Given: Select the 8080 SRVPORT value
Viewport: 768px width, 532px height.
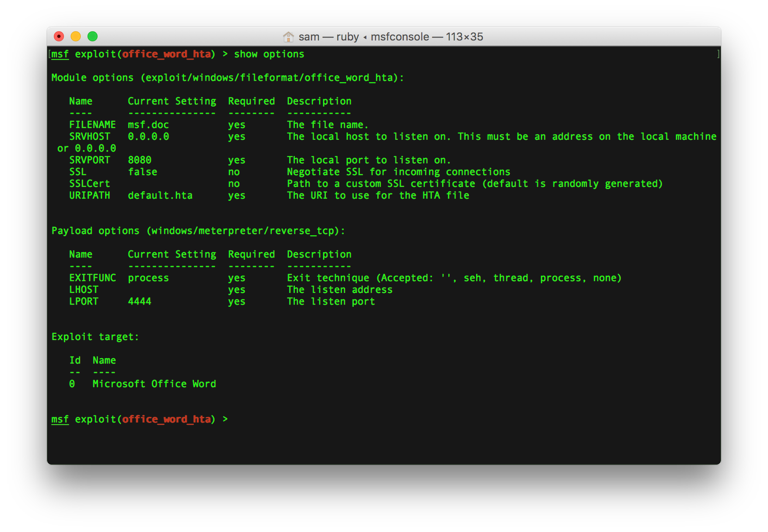Looking at the screenshot, I should tap(139, 160).
